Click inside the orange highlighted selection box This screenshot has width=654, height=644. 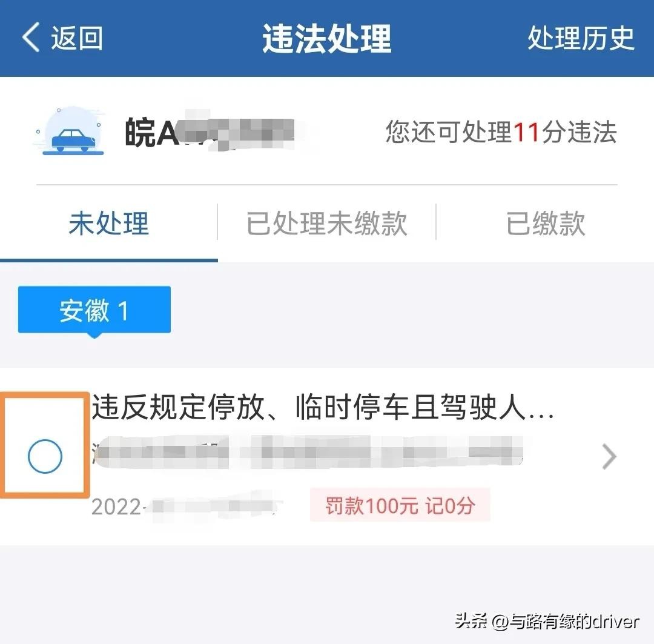[x=45, y=445]
